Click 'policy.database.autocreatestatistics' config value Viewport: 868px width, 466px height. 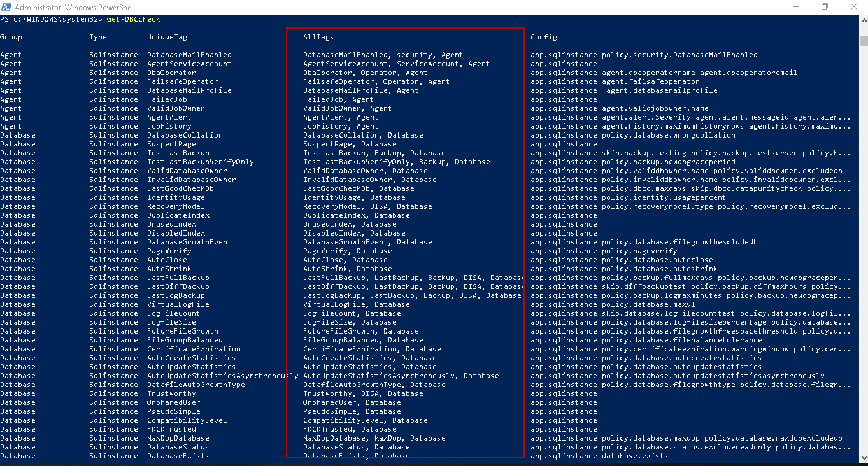pos(682,358)
